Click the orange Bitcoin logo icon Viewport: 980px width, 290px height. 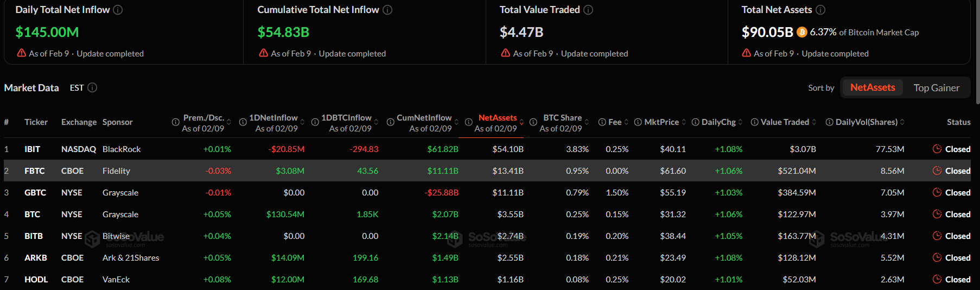coord(802,33)
